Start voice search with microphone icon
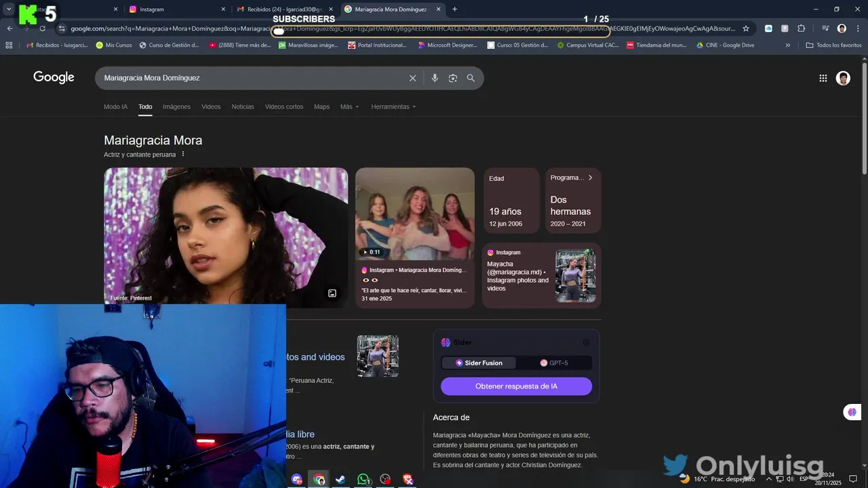The image size is (868, 488). (x=435, y=78)
